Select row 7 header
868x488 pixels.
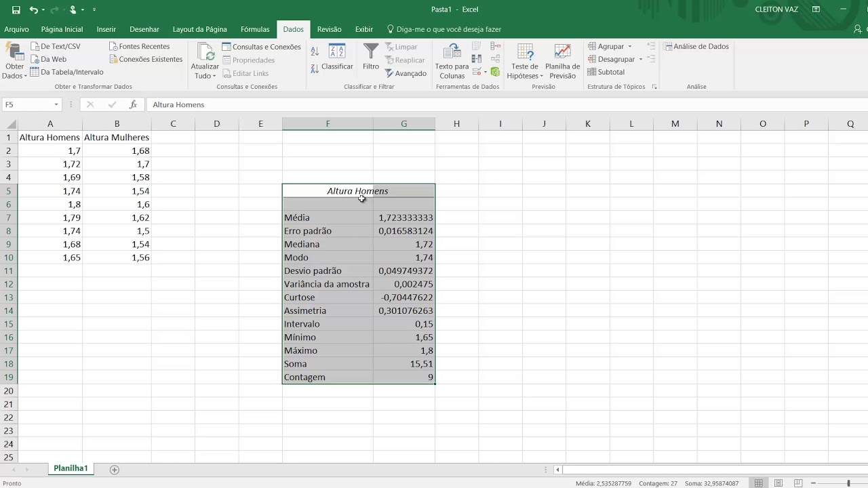click(x=9, y=218)
